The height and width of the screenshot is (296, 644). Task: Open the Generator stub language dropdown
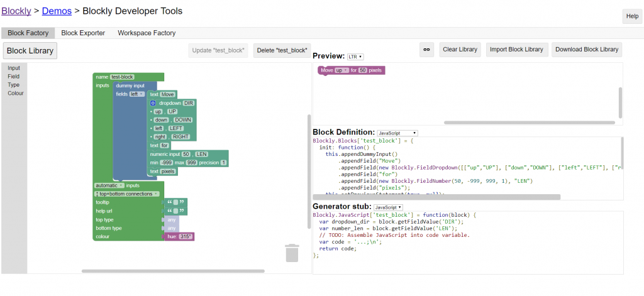click(x=389, y=207)
